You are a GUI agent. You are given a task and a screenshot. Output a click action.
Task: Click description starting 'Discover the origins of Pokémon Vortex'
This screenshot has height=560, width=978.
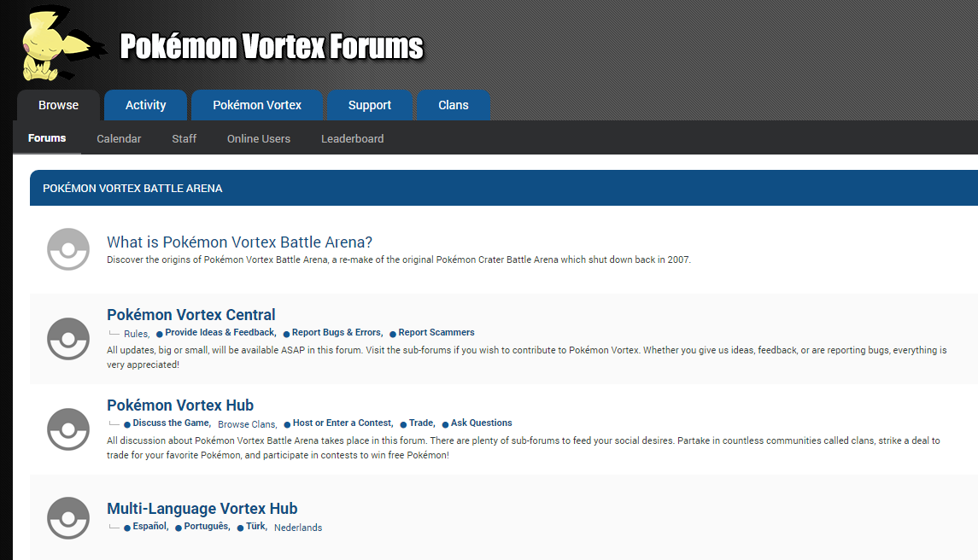[x=399, y=260]
